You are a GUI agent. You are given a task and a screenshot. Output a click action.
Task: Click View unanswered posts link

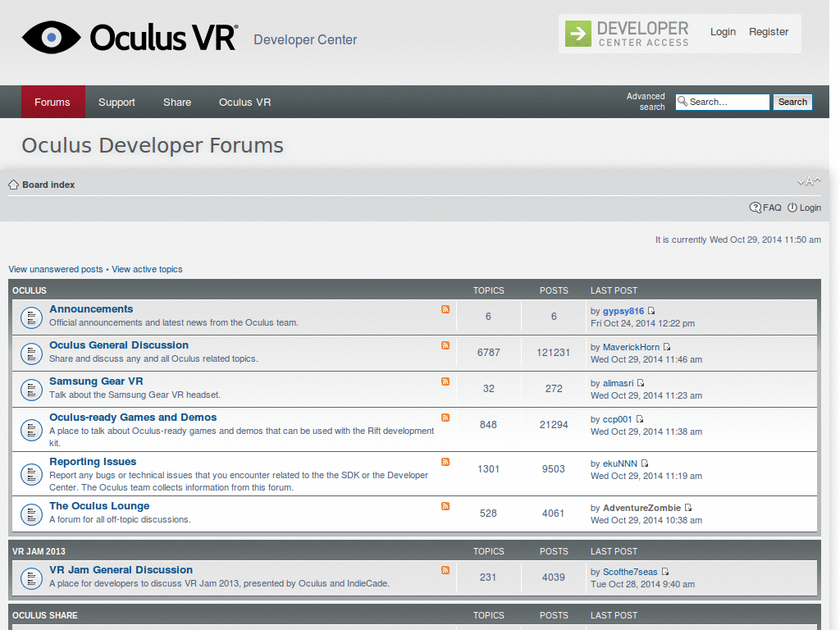pyautogui.click(x=56, y=269)
